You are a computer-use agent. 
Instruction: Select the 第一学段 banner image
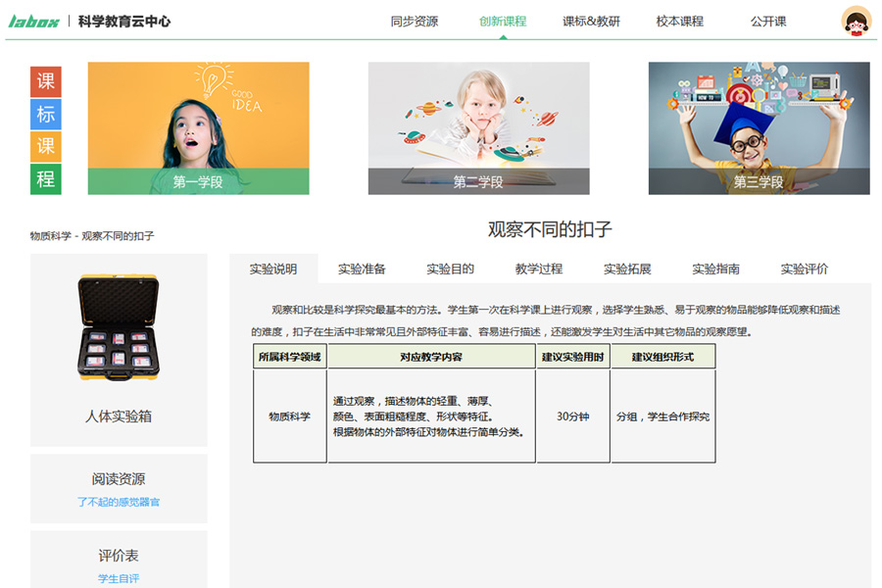coord(199,128)
